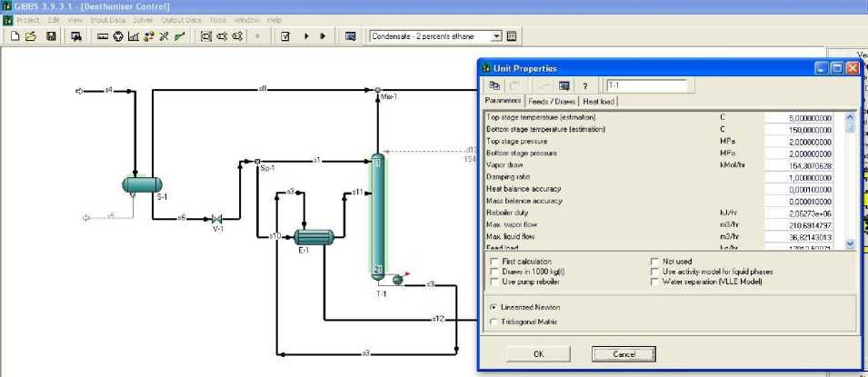Switch to Heat load tab
This screenshot has width=868, height=377.
tap(599, 102)
